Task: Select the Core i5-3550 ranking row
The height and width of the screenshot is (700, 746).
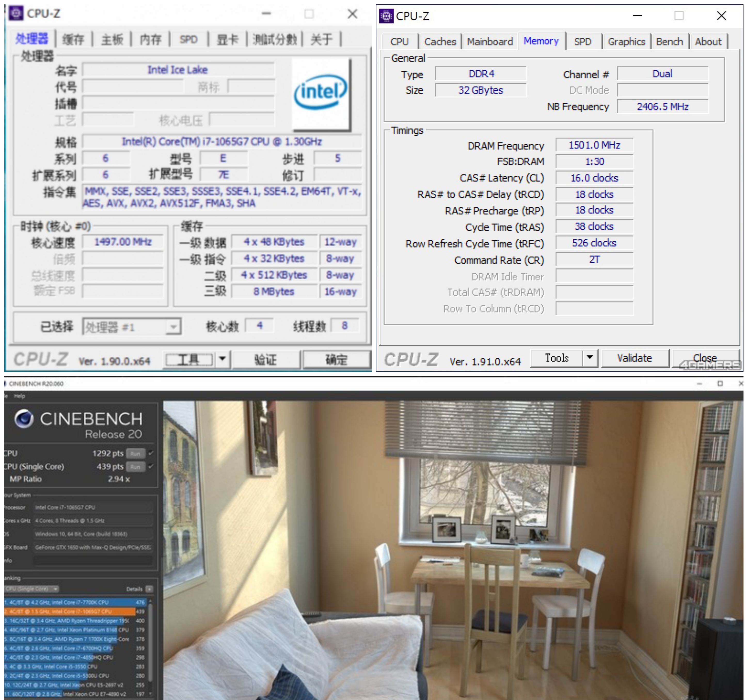Action: tap(75, 667)
